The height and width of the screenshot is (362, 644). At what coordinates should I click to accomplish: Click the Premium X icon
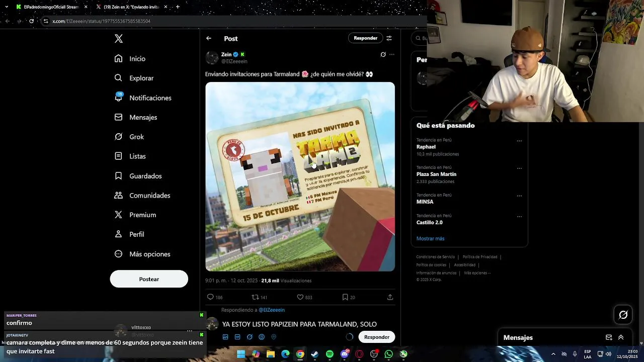tap(118, 215)
